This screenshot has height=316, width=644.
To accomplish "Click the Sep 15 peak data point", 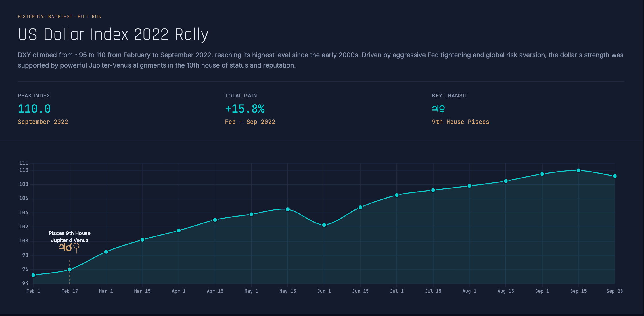I will 578,170.
